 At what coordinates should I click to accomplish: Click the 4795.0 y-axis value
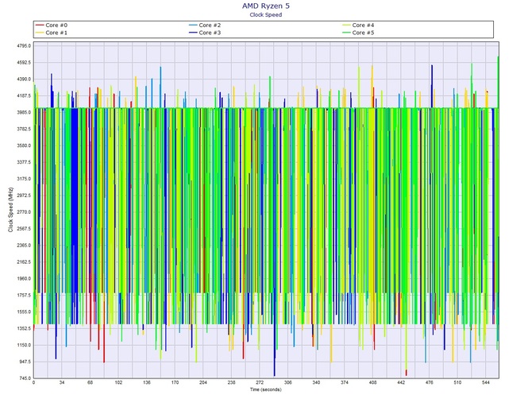coord(24,46)
